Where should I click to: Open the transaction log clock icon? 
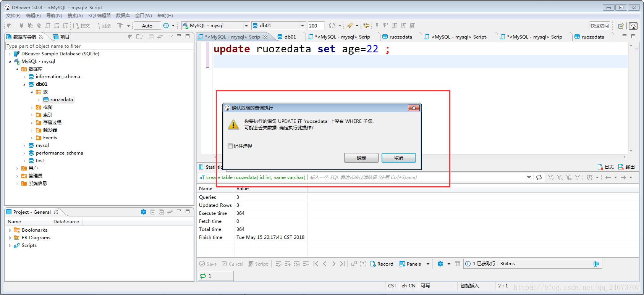click(x=166, y=26)
